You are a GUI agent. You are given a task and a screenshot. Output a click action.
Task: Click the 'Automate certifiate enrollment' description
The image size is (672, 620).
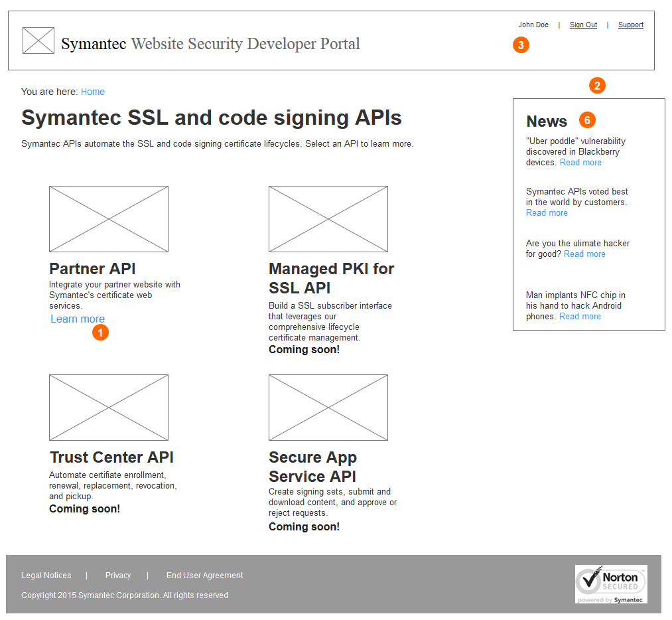click(x=113, y=486)
